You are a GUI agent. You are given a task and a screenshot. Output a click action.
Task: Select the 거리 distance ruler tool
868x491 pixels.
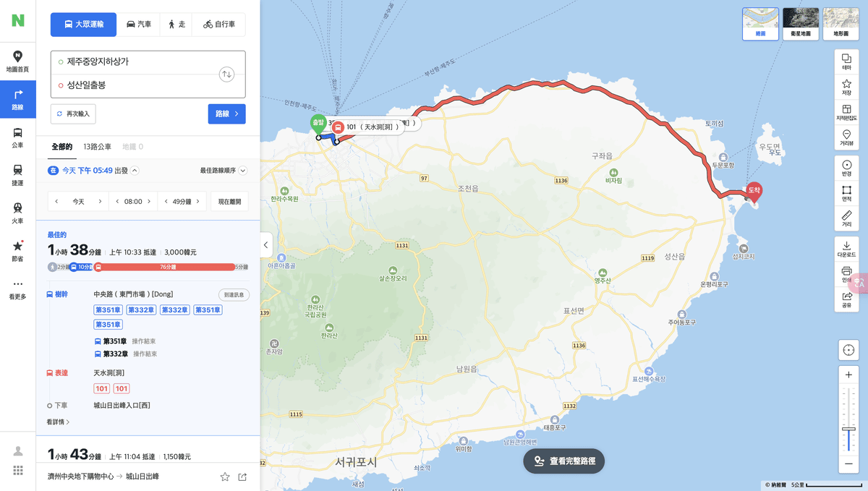[846, 219]
